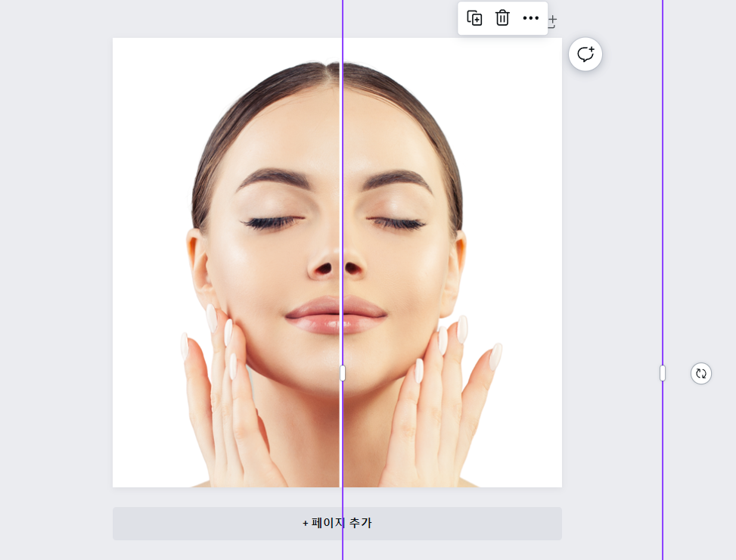Click the '+ 페이지 추가' add page button
This screenshot has height=560, width=736.
click(x=337, y=524)
